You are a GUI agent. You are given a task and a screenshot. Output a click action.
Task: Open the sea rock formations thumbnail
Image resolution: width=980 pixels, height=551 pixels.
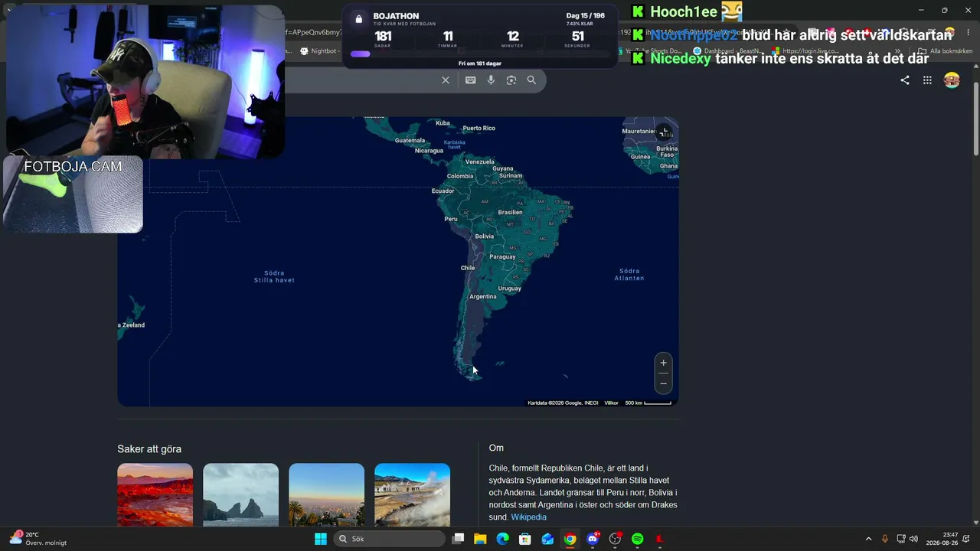coord(241,494)
